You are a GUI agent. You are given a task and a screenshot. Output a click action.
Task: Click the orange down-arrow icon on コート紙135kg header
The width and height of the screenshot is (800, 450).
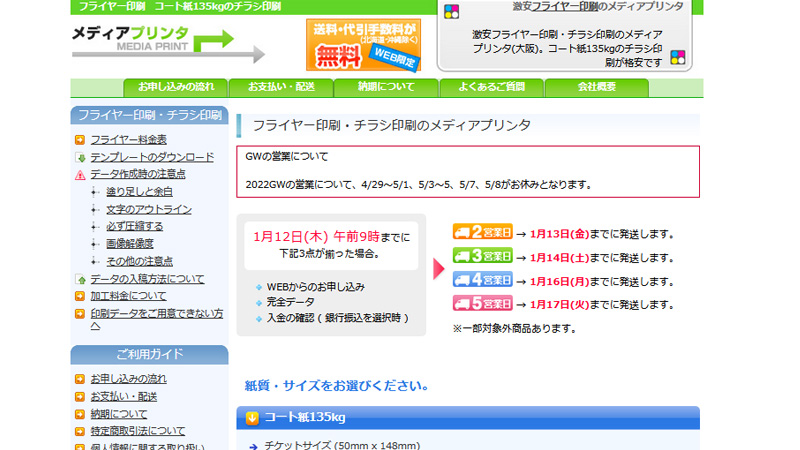point(252,417)
